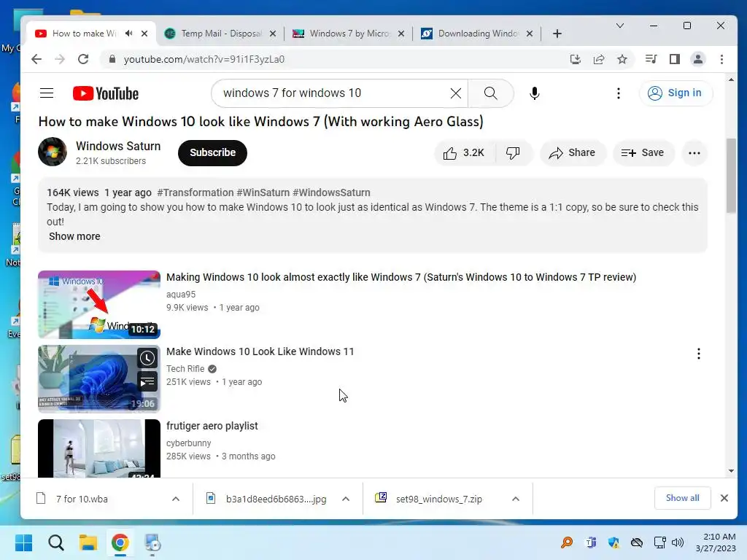Viewport: 747px width, 560px height.
Task: Toggle Chrome side panel
Action: [x=675, y=59]
